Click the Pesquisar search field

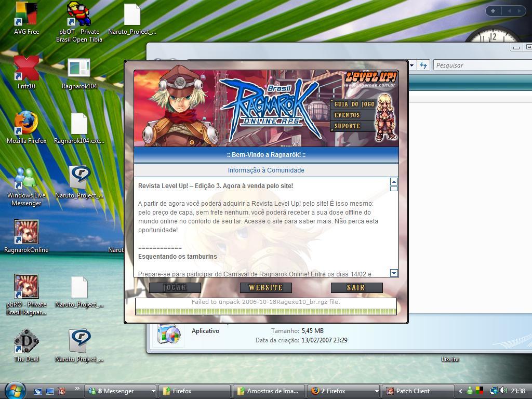point(483,65)
